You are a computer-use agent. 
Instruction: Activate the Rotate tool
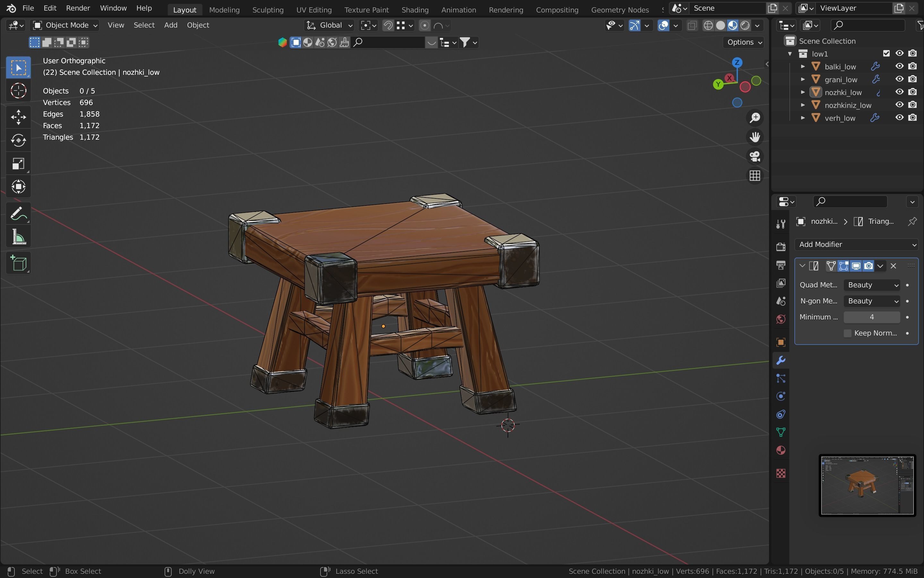[18, 140]
